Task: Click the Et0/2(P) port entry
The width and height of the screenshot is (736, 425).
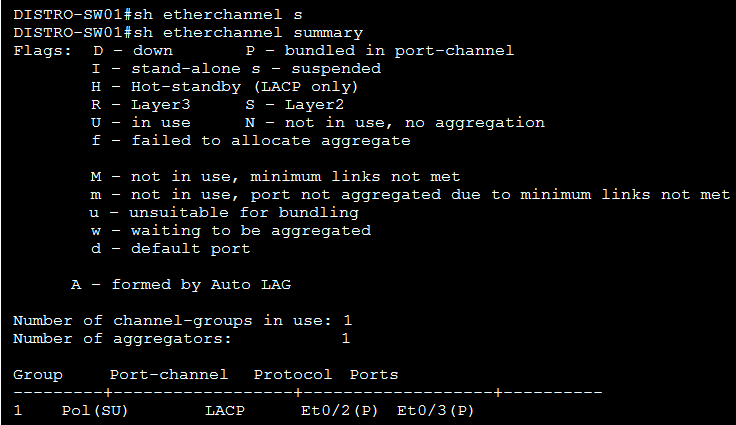Action: [339, 411]
